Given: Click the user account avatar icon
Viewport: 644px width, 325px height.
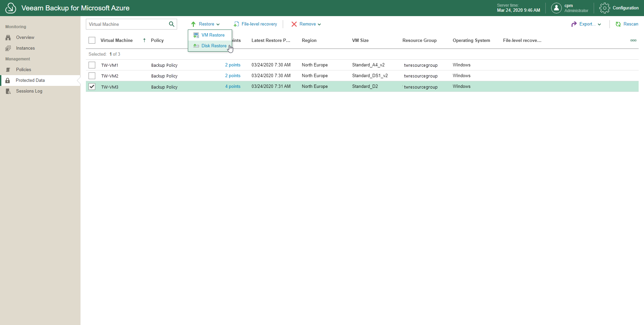Looking at the screenshot, I should tap(556, 8).
